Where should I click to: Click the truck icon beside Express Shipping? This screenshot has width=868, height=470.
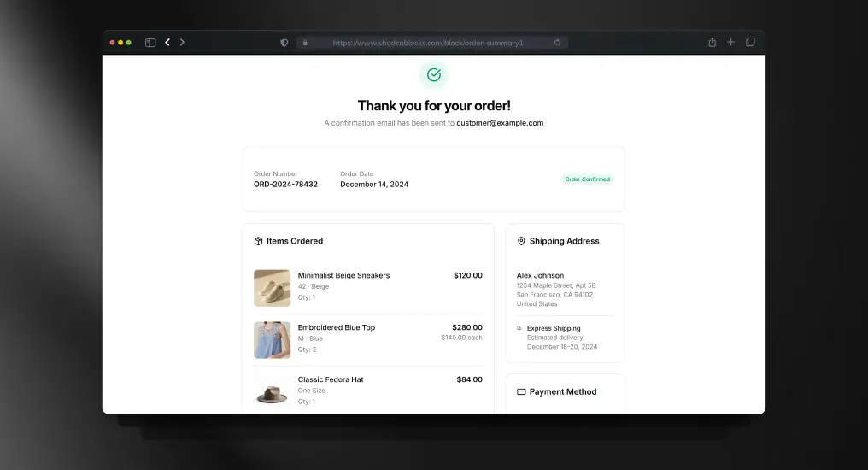(519, 328)
